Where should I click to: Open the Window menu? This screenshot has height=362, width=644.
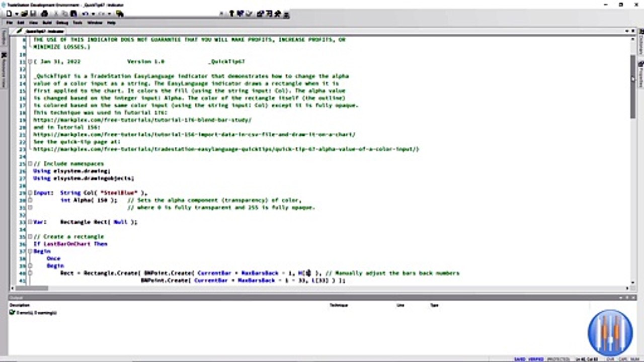tap(95, 23)
